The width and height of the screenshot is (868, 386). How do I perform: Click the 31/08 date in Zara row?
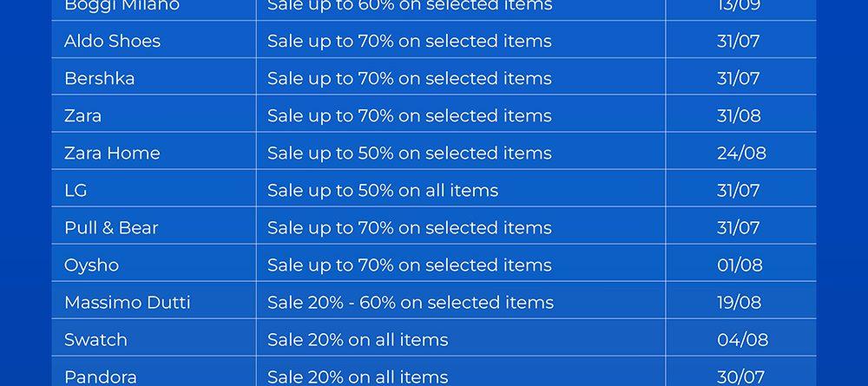[x=739, y=115]
